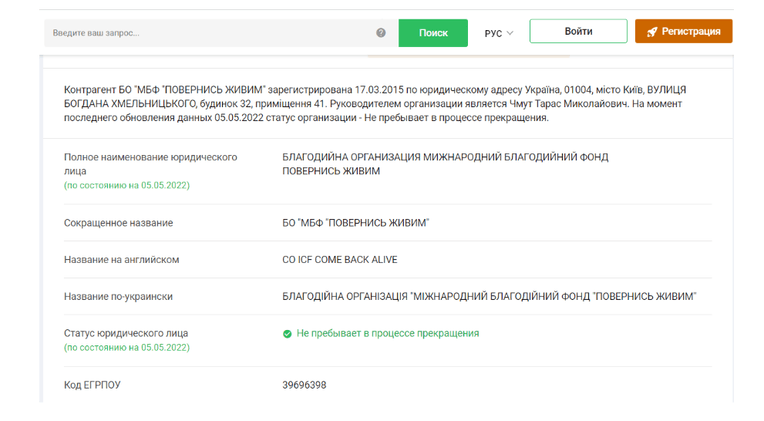Click the label 'Код ЕГРПОУ'
The image size is (764, 421).
pyautogui.click(x=92, y=385)
